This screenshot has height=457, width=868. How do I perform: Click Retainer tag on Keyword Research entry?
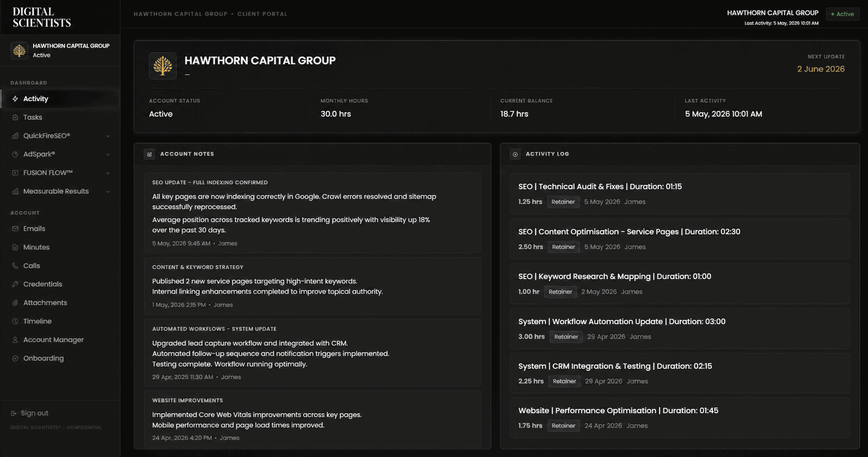tap(560, 292)
